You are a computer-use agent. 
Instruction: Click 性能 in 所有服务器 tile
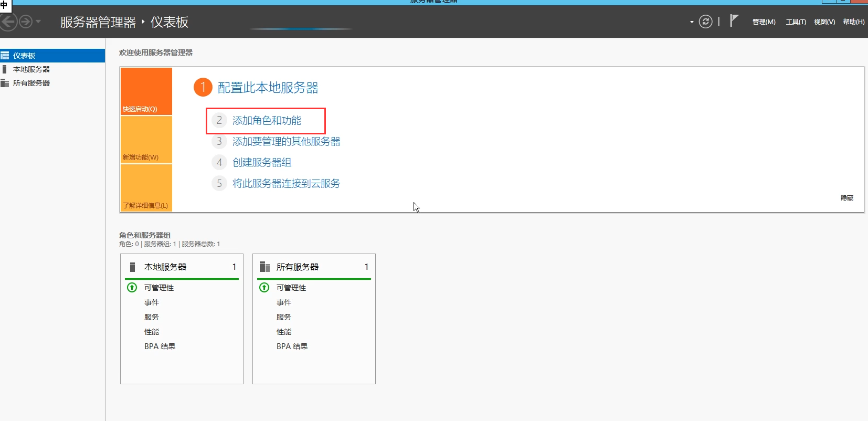point(284,332)
